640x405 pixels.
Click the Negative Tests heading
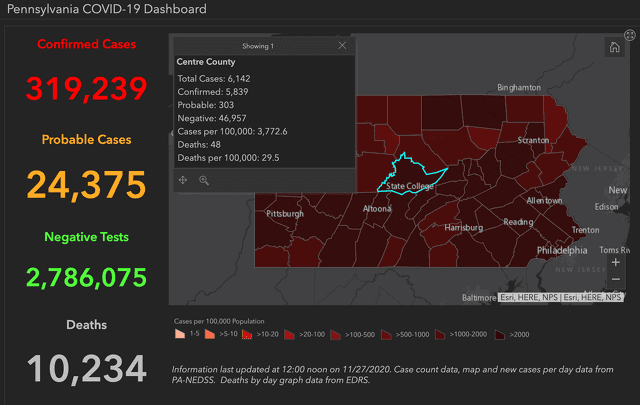click(87, 237)
